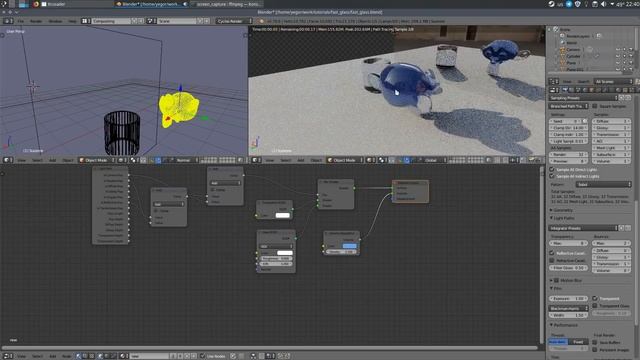Enable the Square Samples checkbox
640x360 pixels.
[x=595, y=106]
